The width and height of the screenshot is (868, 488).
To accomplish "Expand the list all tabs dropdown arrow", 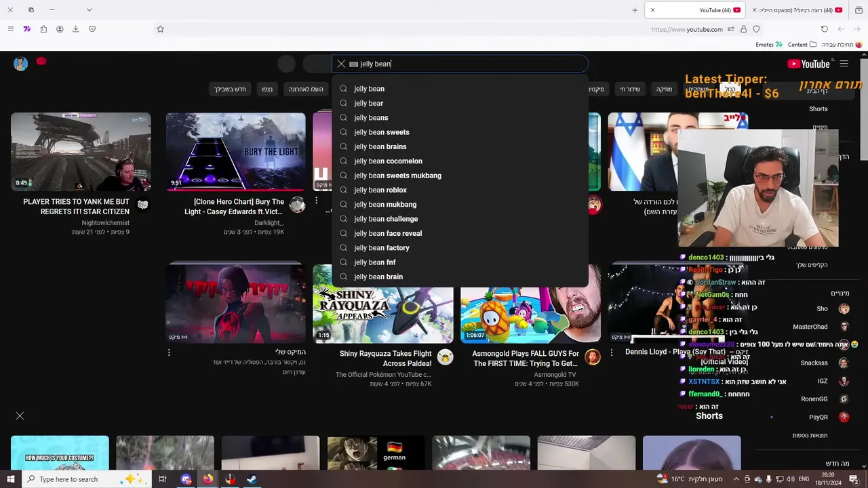I will click(x=89, y=10).
